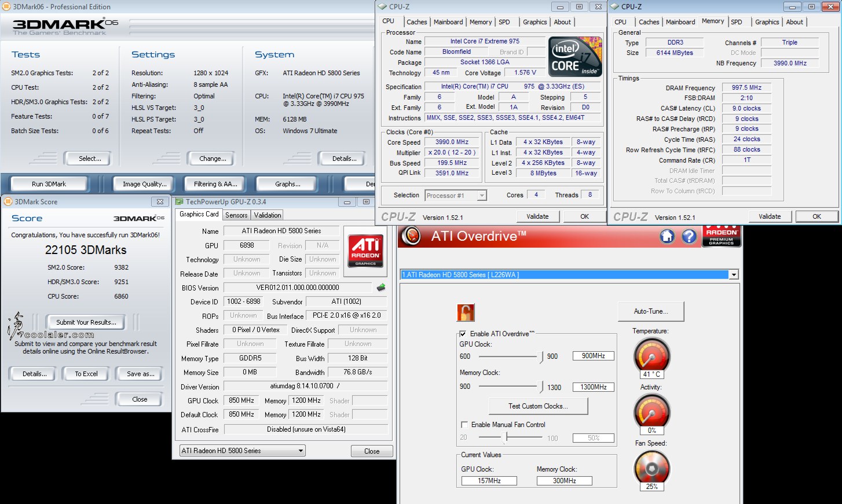This screenshot has width=842, height=504.
Task: Click the memory clock 1300MHz value field
Action: [x=594, y=387]
